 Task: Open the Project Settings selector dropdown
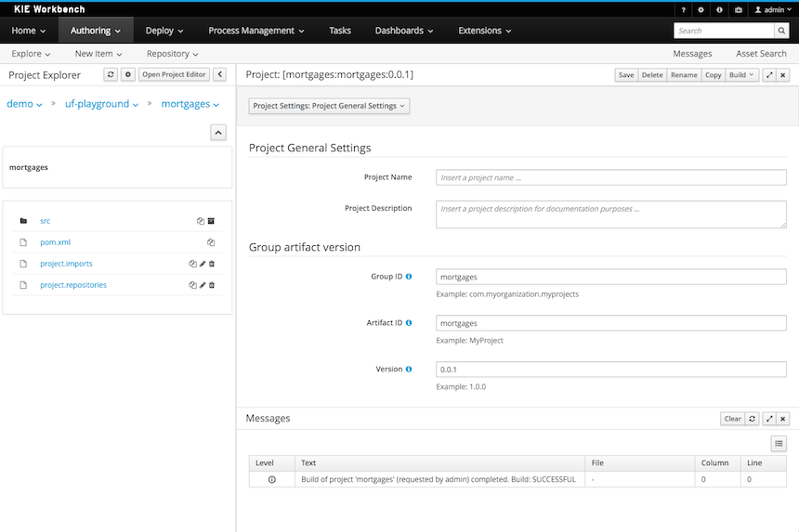tap(329, 106)
